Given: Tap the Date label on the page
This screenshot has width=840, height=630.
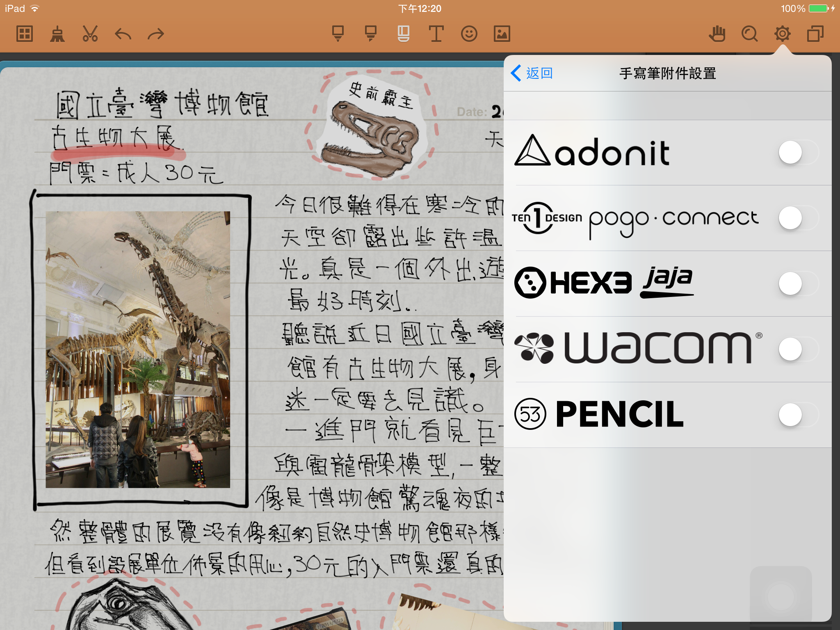Looking at the screenshot, I should point(472,112).
